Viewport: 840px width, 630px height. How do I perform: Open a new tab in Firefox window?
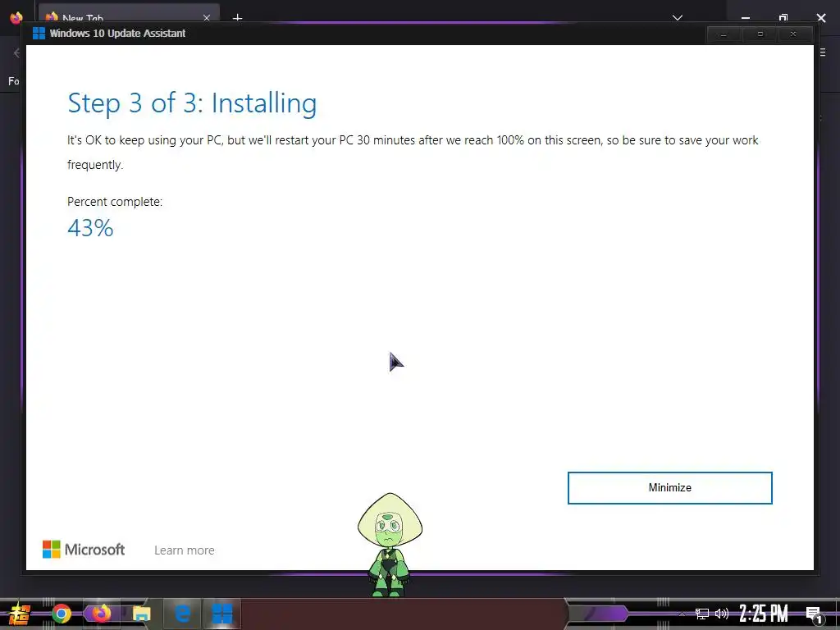pyautogui.click(x=237, y=18)
